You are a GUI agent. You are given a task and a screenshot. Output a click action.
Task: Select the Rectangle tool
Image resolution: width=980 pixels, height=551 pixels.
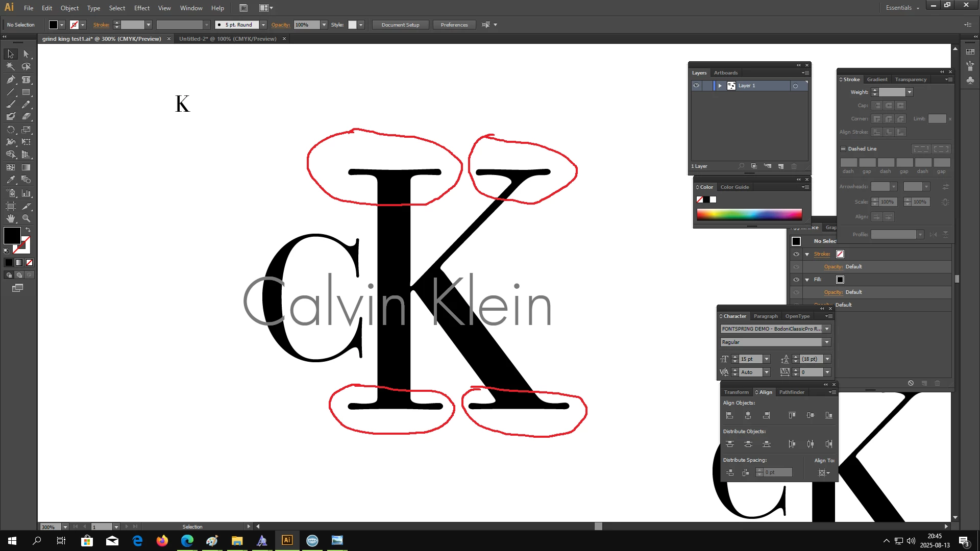tap(26, 92)
